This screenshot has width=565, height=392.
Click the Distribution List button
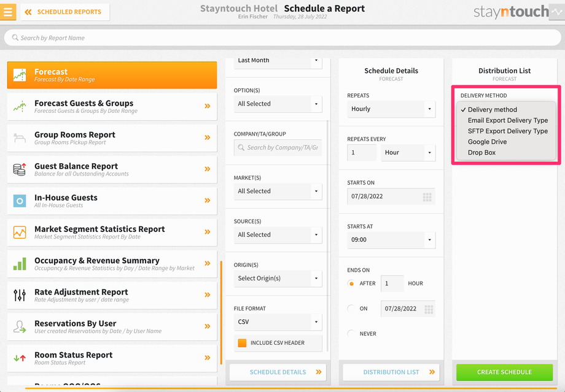click(391, 372)
